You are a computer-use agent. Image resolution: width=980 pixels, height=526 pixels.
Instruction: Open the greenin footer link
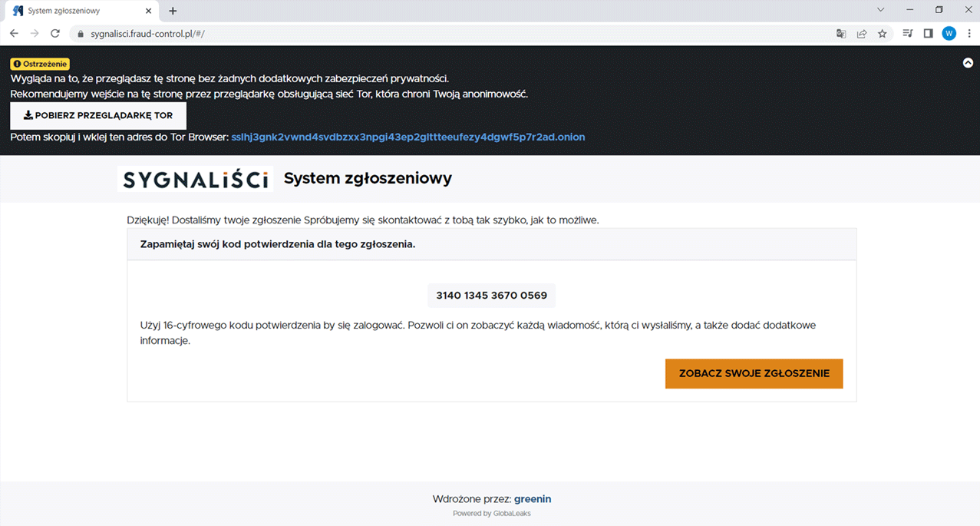coord(533,499)
